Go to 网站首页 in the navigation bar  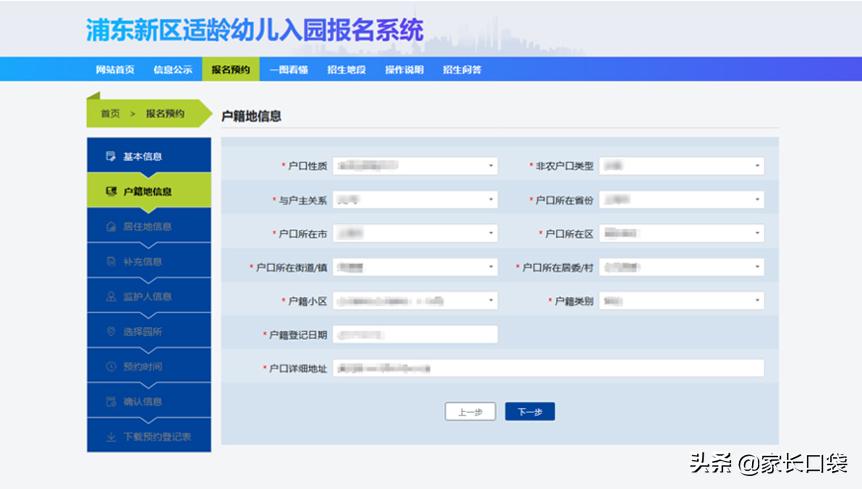(x=115, y=70)
